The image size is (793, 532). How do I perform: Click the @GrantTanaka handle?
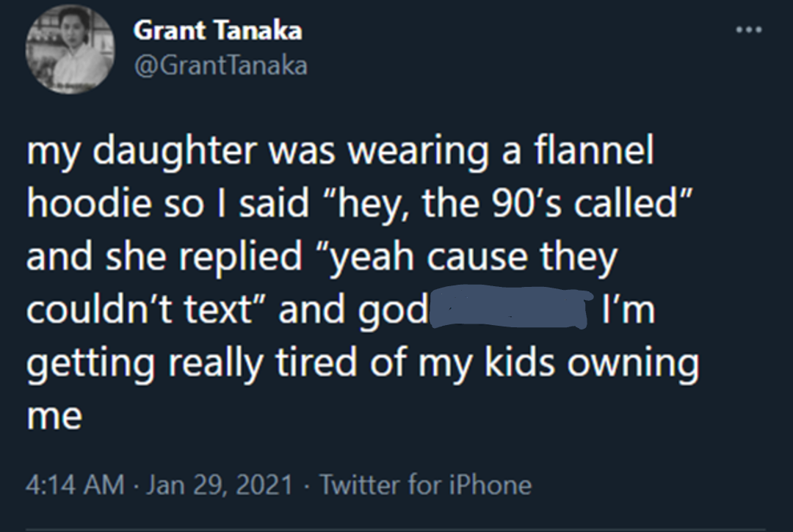pos(220,66)
